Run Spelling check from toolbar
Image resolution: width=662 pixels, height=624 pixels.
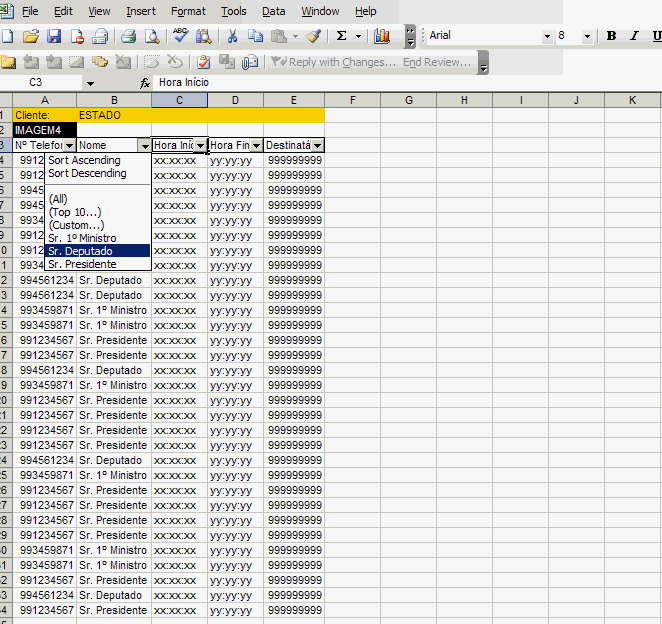(181, 36)
